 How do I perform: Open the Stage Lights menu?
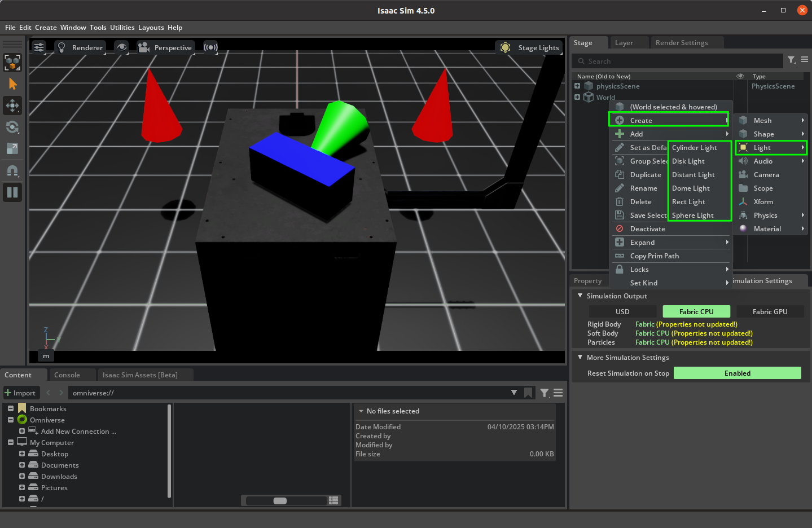point(529,47)
